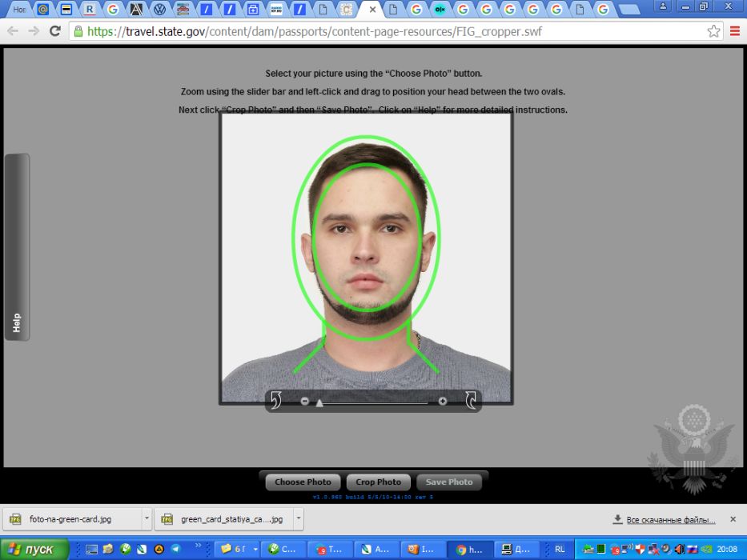Close the downloads bar
Viewport: 747px width, 560px height.
733,519
